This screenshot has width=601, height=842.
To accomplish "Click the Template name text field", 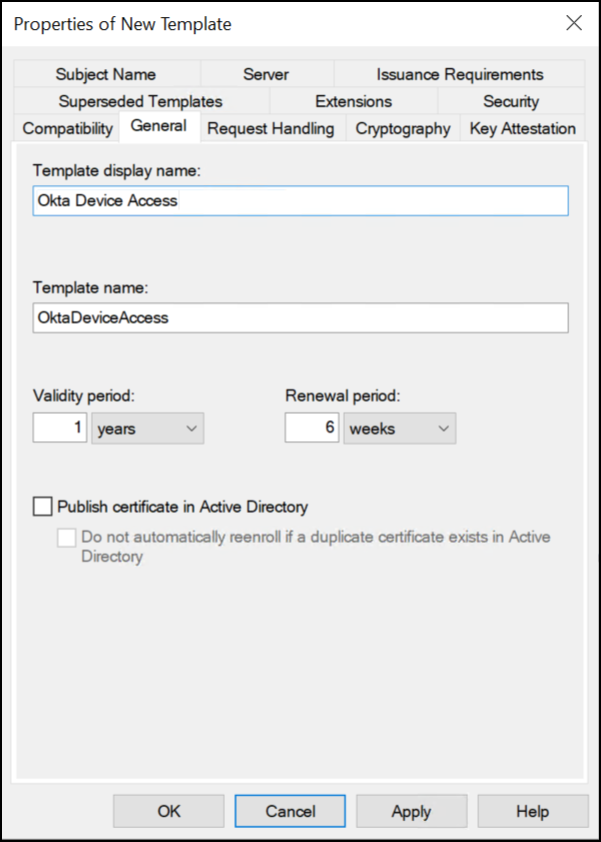I will 301,318.
